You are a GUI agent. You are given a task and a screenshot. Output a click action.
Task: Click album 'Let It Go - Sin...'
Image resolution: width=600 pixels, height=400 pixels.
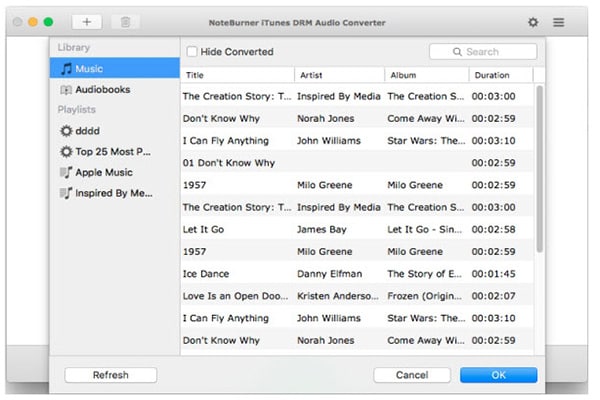pos(424,230)
